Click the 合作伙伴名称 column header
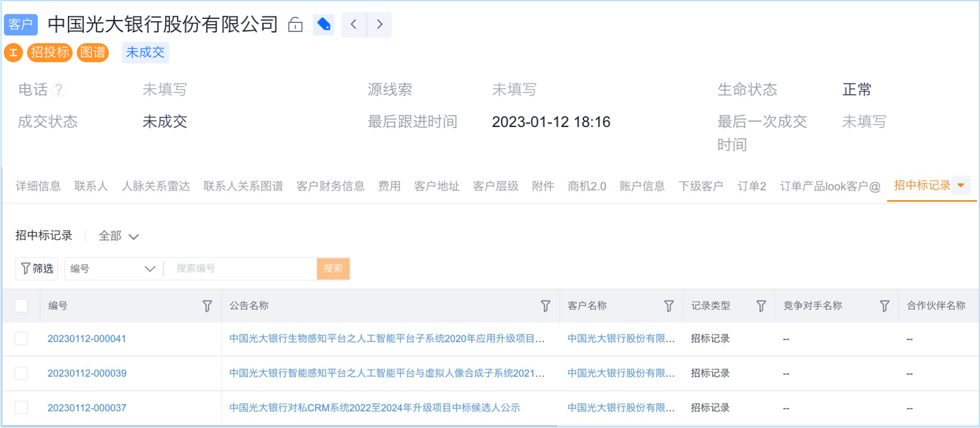980x428 pixels. 936,306
